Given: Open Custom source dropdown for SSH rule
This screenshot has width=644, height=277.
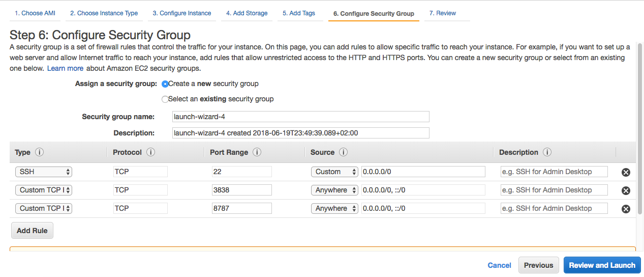Looking at the screenshot, I should coord(334,172).
